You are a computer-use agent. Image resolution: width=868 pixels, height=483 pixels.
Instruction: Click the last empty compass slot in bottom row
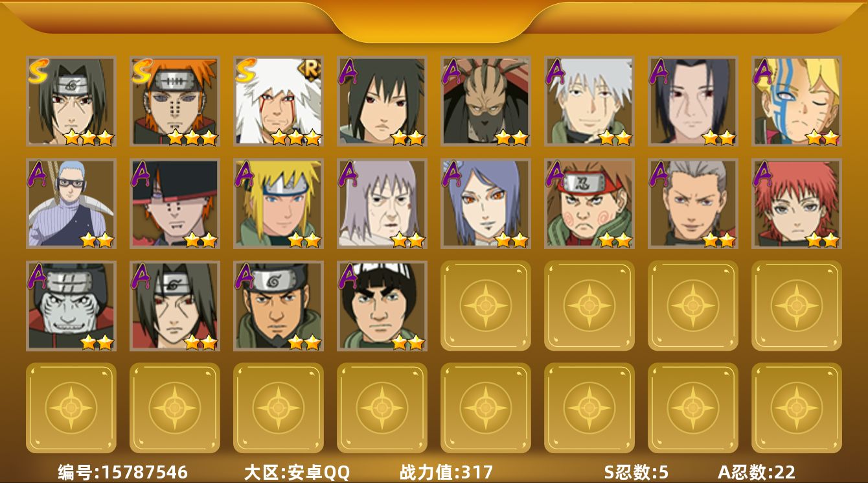point(797,408)
